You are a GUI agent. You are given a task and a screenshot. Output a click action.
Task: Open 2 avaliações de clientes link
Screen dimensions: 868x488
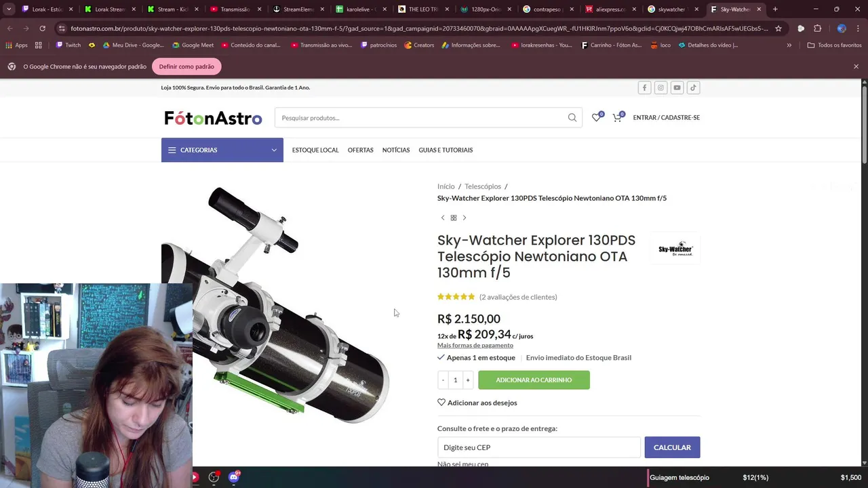tap(518, 297)
